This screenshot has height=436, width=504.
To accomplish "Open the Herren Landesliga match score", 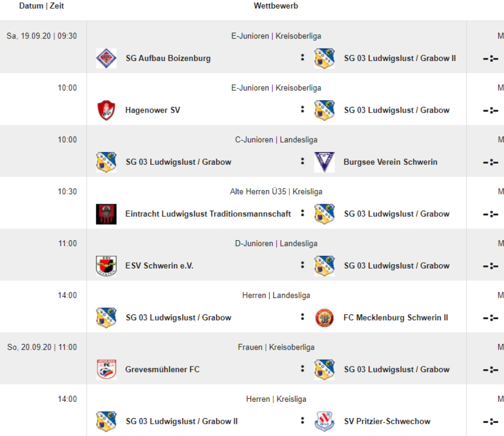I will click(490, 318).
